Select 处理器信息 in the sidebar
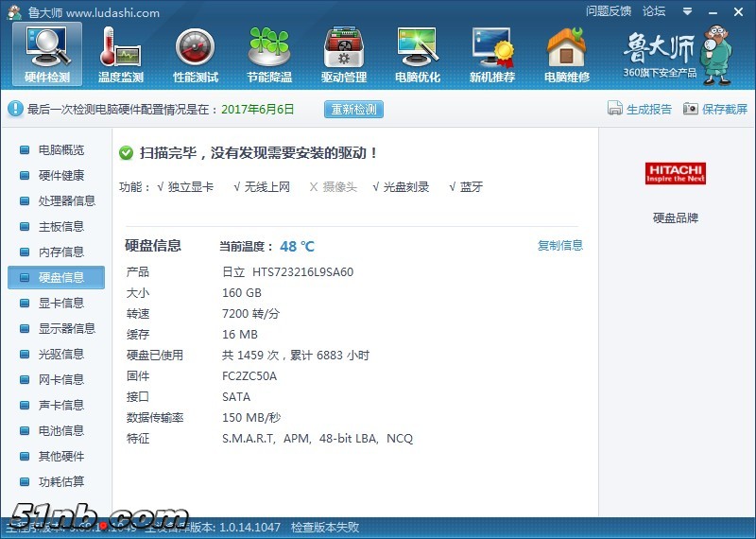 [x=66, y=201]
